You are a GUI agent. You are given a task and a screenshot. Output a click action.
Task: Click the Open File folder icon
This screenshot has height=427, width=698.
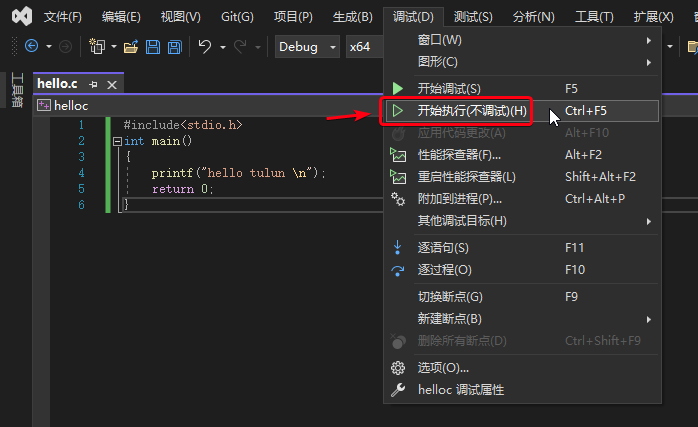point(131,47)
